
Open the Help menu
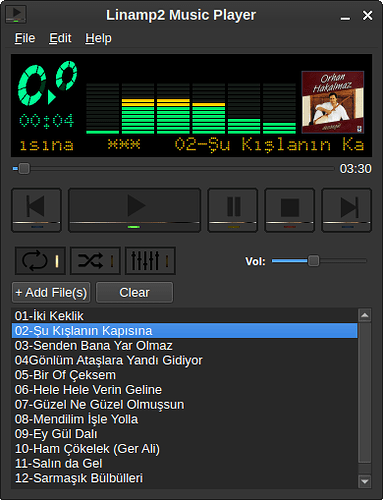(98, 38)
